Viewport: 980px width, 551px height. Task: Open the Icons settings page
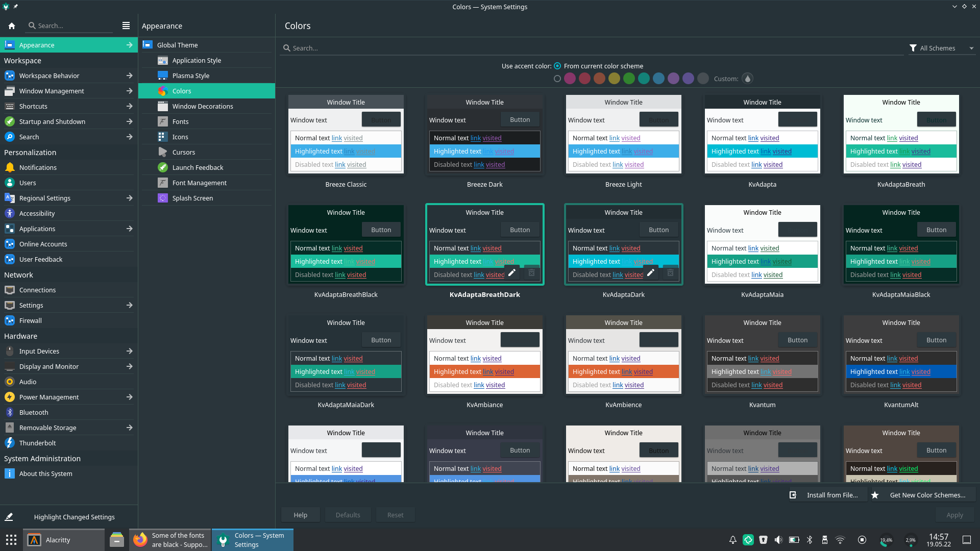tap(207, 137)
